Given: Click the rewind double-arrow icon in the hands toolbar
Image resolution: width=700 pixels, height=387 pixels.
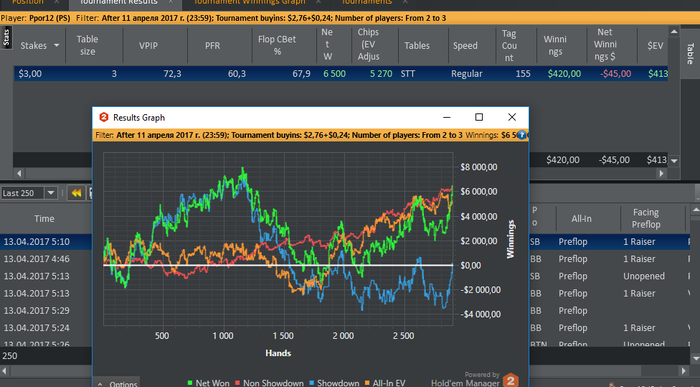Looking at the screenshot, I should tap(76, 193).
